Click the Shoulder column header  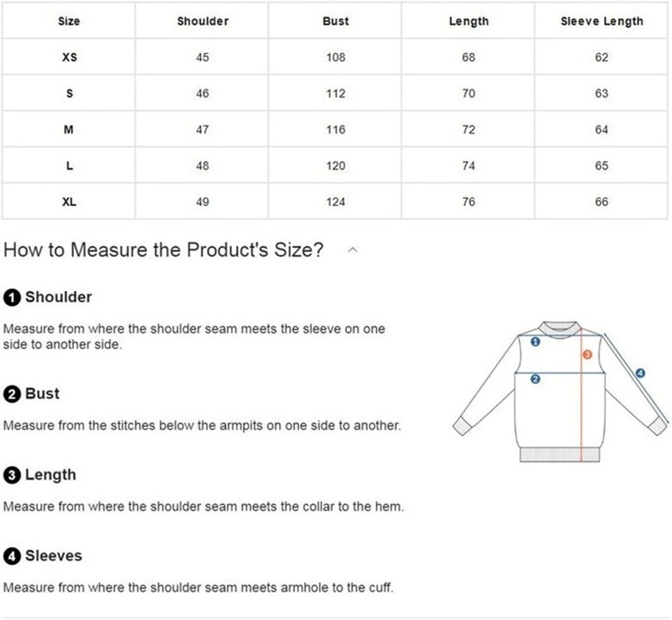click(202, 21)
